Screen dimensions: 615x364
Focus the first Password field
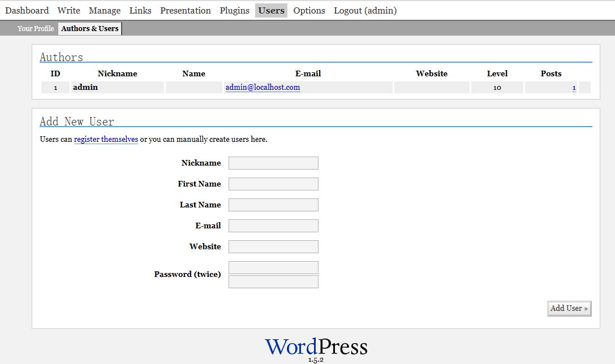tap(273, 267)
